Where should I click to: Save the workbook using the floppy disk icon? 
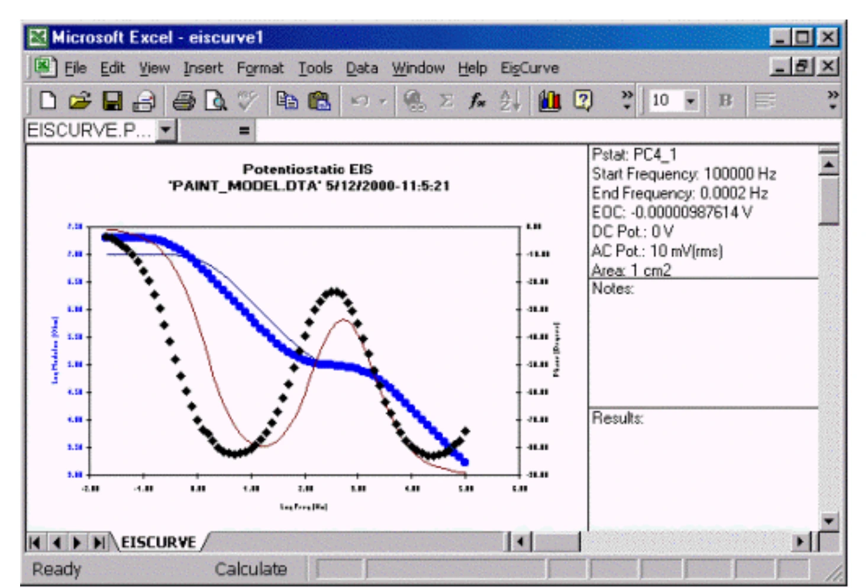(x=112, y=101)
